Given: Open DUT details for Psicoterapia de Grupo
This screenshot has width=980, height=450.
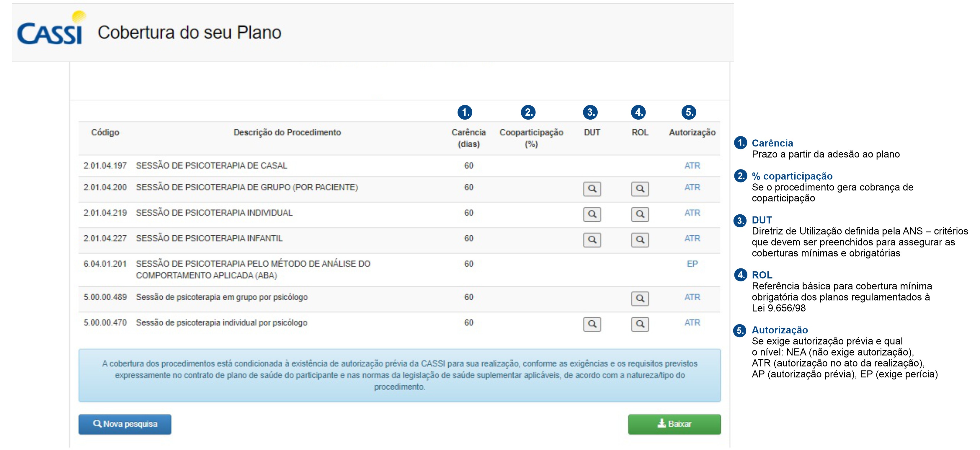Looking at the screenshot, I should coord(592,189).
